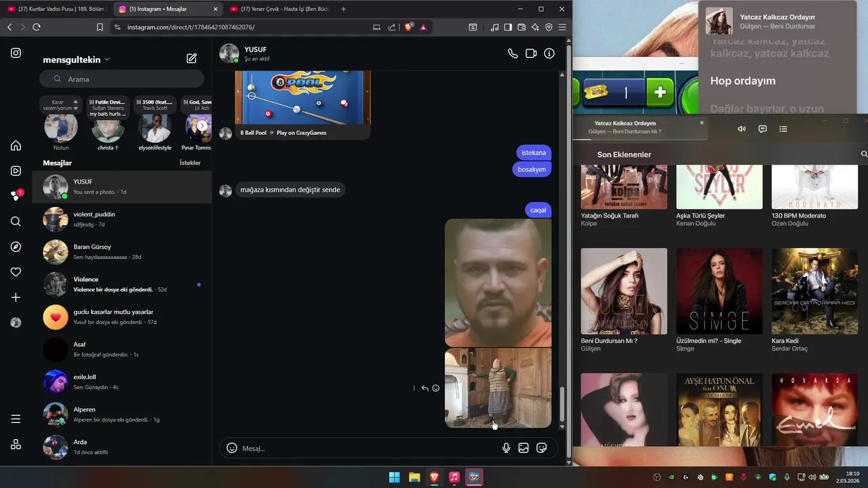Switch to Yener Çevik YouTube tab
Screen dimensions: 868x488
(x=280, y=9)
